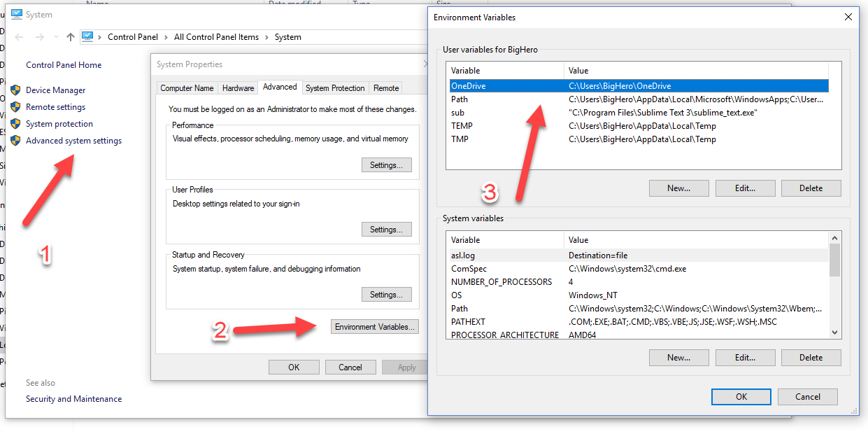Open the Remote tab in System Properties
This screenshot has height=434, width=868.
[385, 87]
